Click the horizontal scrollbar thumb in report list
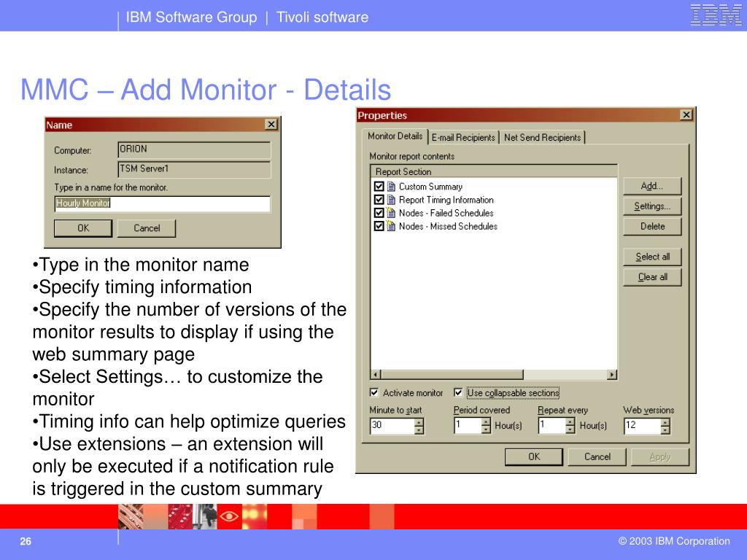This screenshot has width=747, height=560. coord(452,375)
